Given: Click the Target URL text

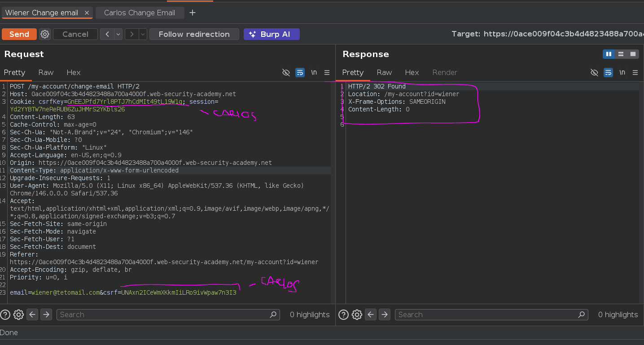Looking at the screenshot, I should pos(548,34).
